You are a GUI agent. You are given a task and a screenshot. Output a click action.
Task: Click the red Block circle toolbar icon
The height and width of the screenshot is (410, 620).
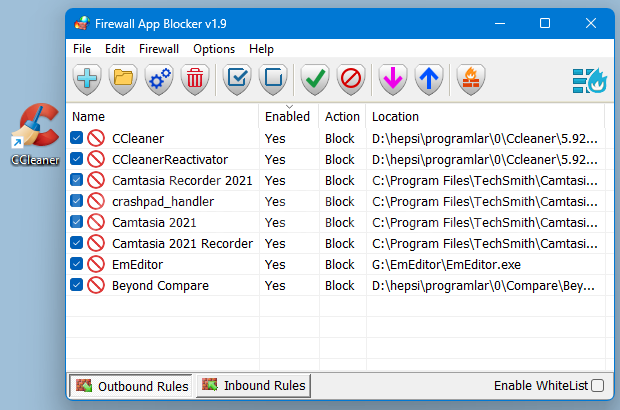pyautogui.click(x=351, y=79)
